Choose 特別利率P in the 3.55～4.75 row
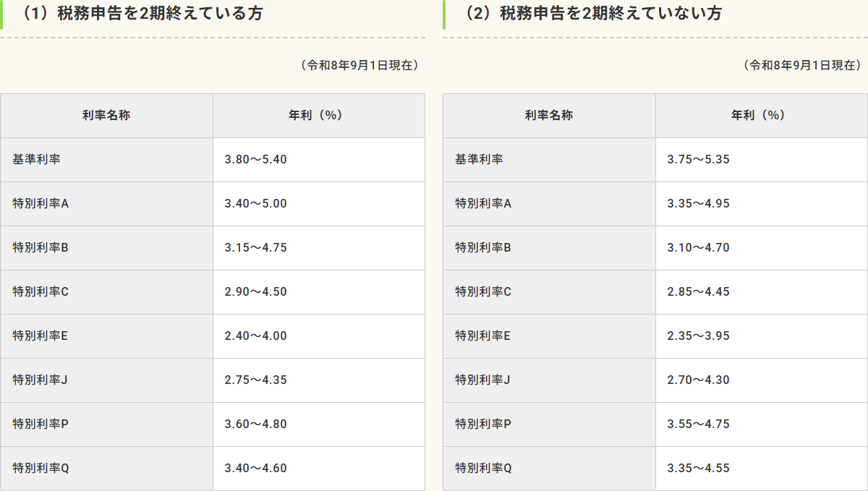This screenshot has height=491, width=868. coord(483,424)
